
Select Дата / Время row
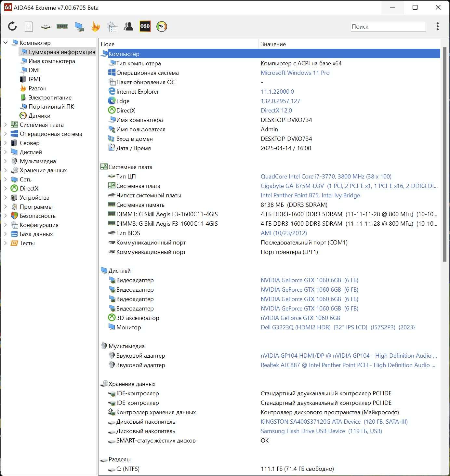[270, 148]
